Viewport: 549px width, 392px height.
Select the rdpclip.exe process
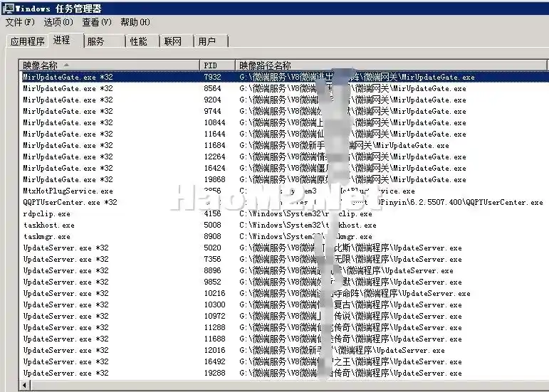pyautogui.click(x=284, y=213)
